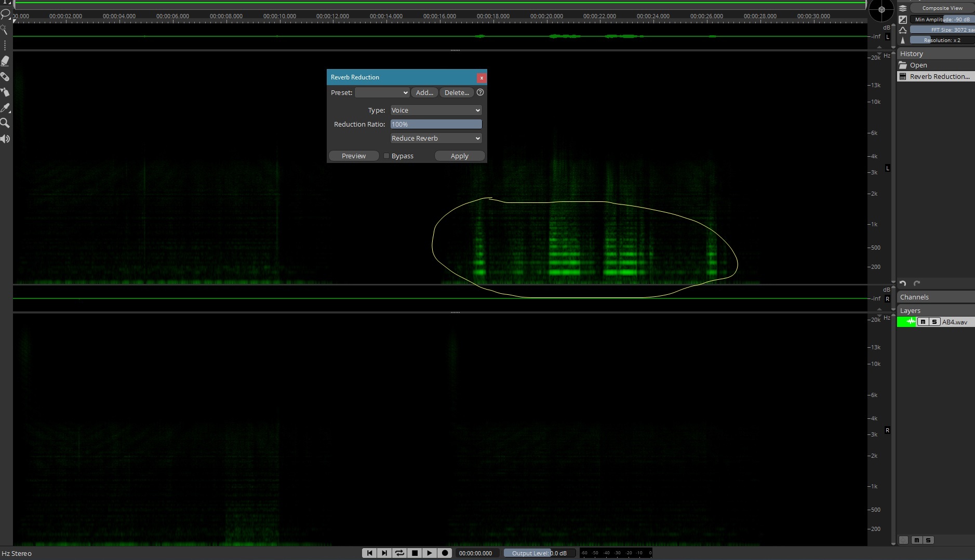975x560 pixels.
Task: Enable the Bypass checkbox
Action: [386, 156]
